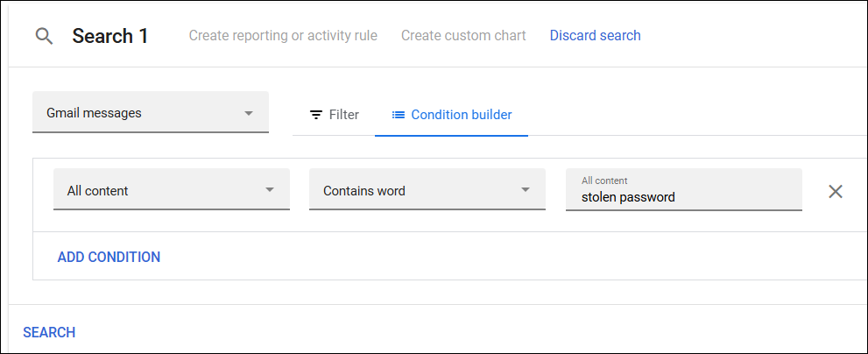
Task: Click the stolen password text field
Action: [x=683, y=198]
